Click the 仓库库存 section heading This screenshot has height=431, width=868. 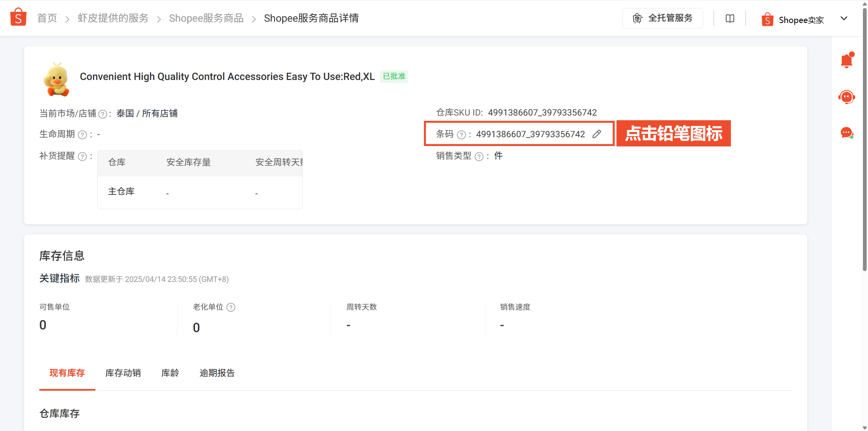[59, 413]
